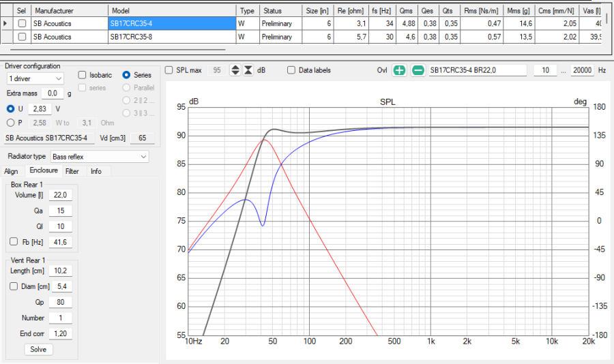The height and width of the screenshot is (364, 614).
Task: Switch to the Info tab
Action: click(96, 171)
